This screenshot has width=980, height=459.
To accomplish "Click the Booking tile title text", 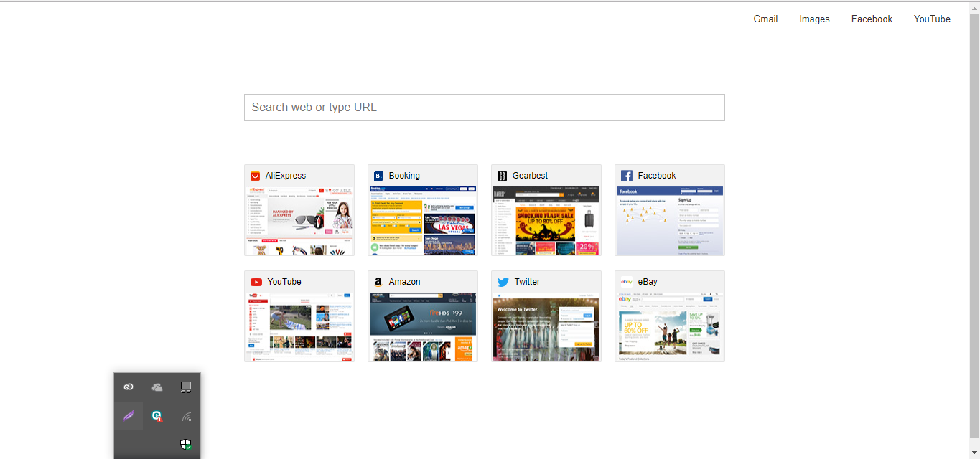I will click(x=404, y=176).
